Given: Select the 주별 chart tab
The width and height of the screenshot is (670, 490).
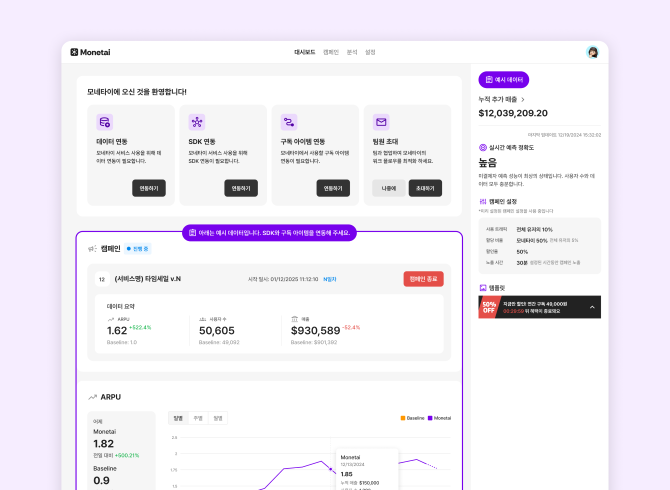Looking at the screenshot, I should (x=198, y=418).
